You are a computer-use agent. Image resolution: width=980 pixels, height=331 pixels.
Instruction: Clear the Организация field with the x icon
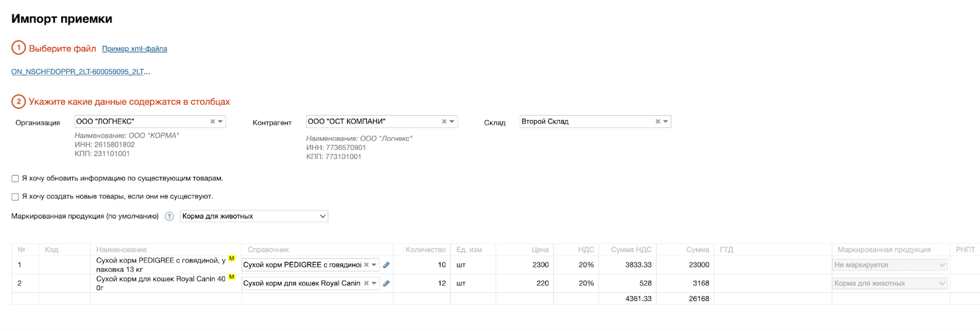tap(213, 122)
